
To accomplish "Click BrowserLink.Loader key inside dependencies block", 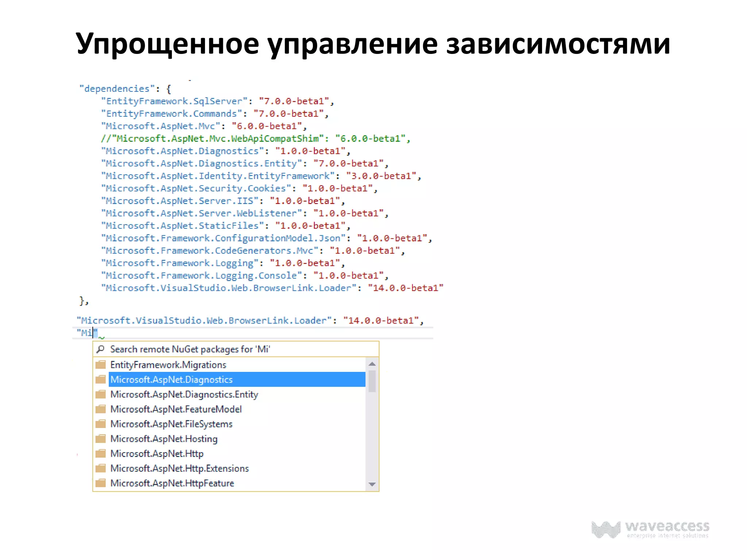I will (x=229, y=288).
